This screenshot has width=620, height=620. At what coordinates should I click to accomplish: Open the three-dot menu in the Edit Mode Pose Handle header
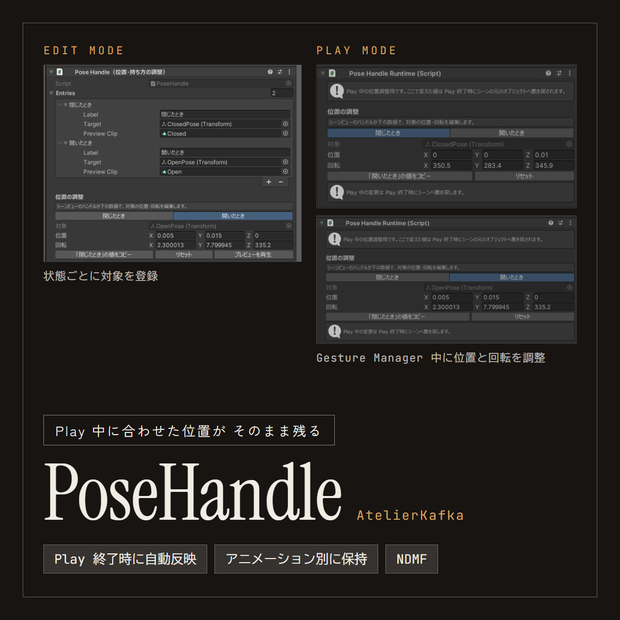(289, 72)
